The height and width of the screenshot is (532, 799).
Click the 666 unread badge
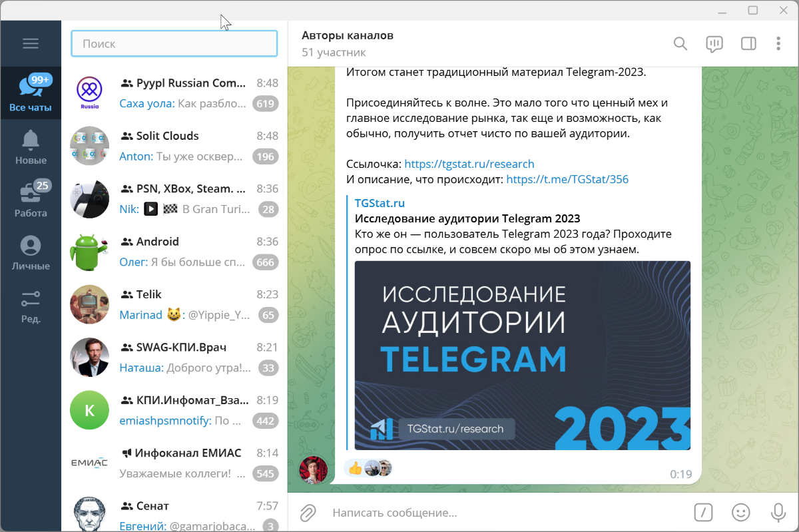pos(266,262)
